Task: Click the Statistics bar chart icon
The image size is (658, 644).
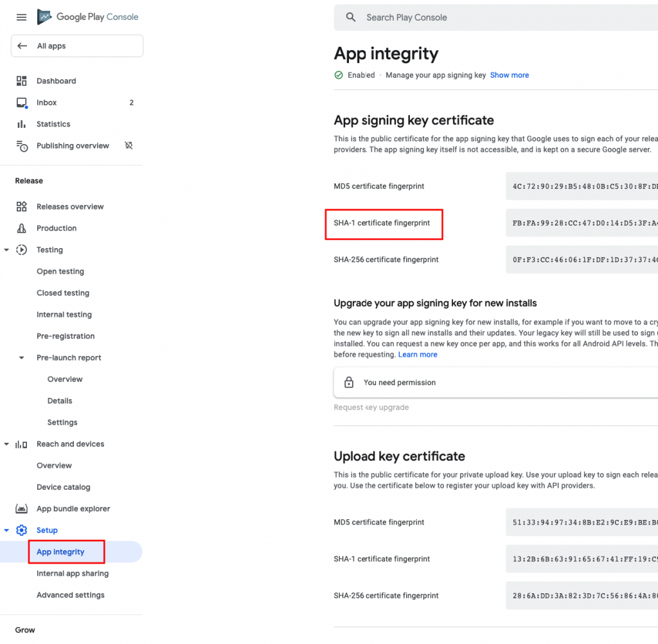Action: pyautogui.click(x=21, y=124)
